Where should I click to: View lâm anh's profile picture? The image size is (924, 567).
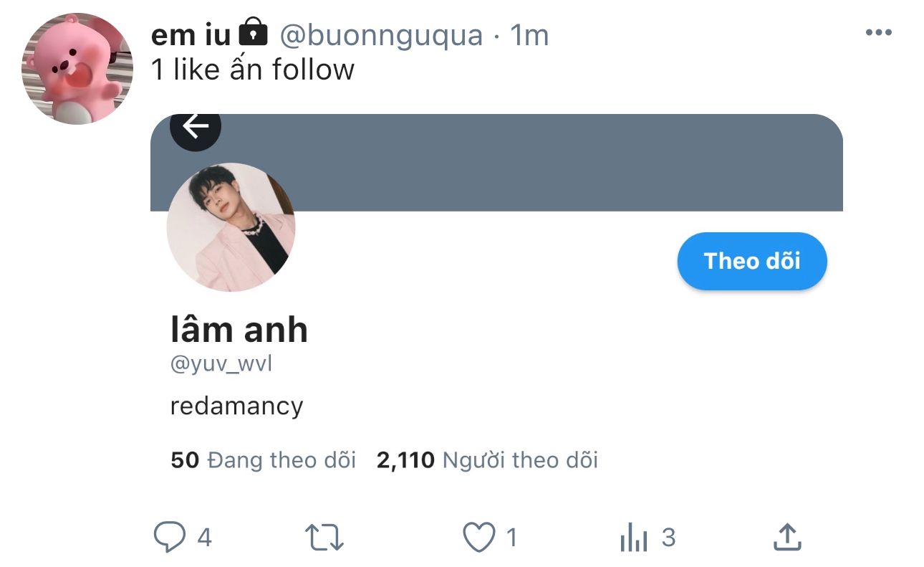(x=231, y=227)
